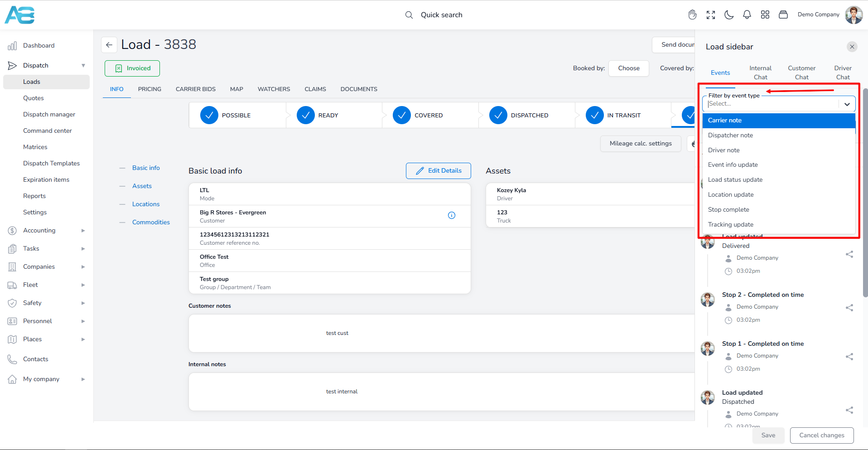The height and width of the screenshot is (450, 868).
Task: Collapse the event type filter dropdown arrow
Action: point(847,104)
